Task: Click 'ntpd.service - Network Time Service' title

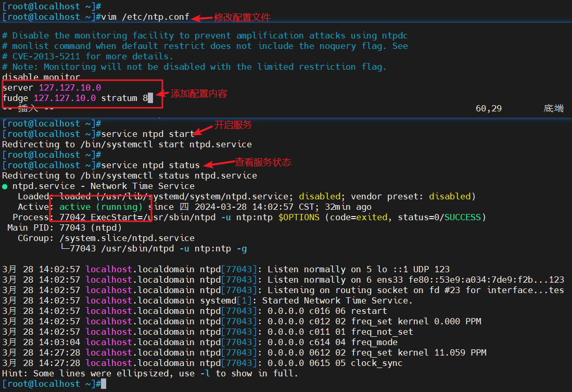Action: pos(103,186)
